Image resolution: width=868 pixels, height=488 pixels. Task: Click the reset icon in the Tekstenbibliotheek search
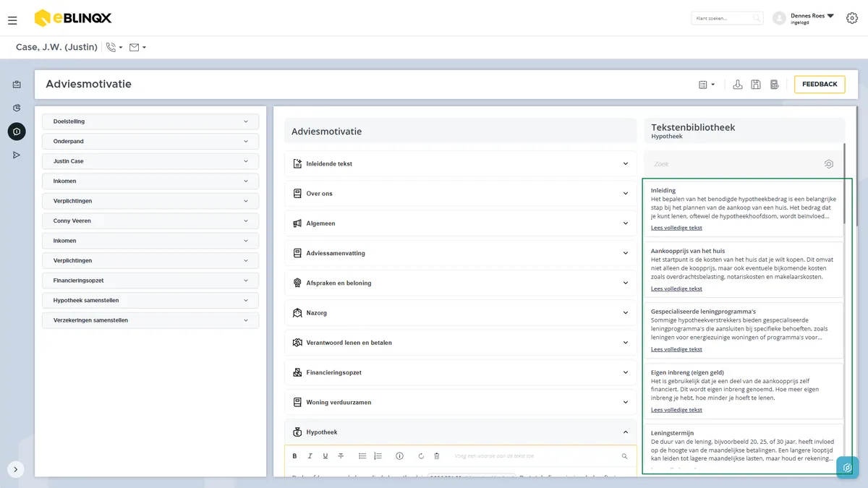tap(829, 164)
